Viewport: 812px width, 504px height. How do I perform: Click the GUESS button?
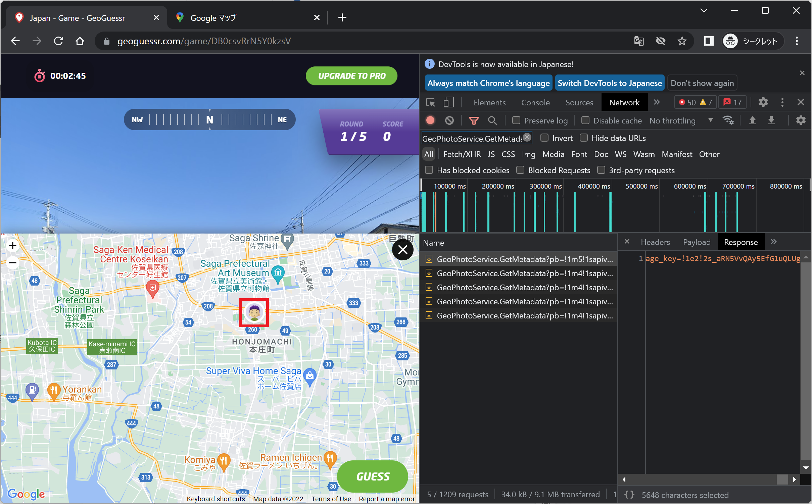[x=373, y=476]
